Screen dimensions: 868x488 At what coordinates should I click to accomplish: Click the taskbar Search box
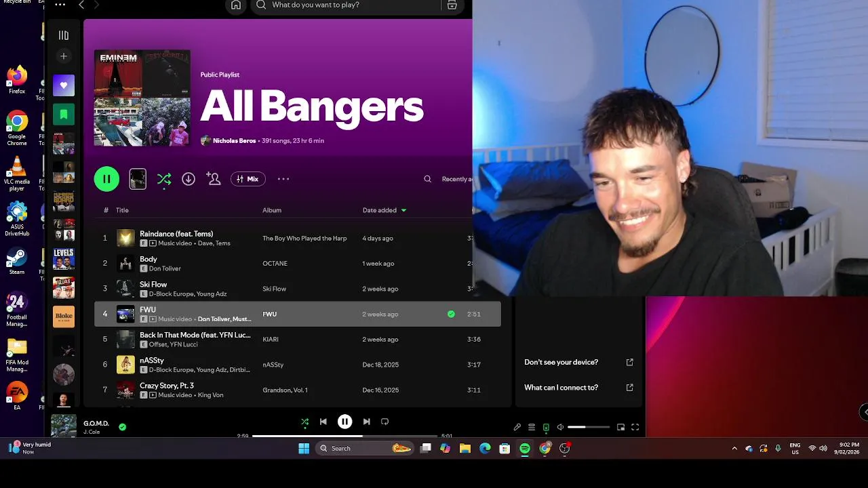(365, 448)
